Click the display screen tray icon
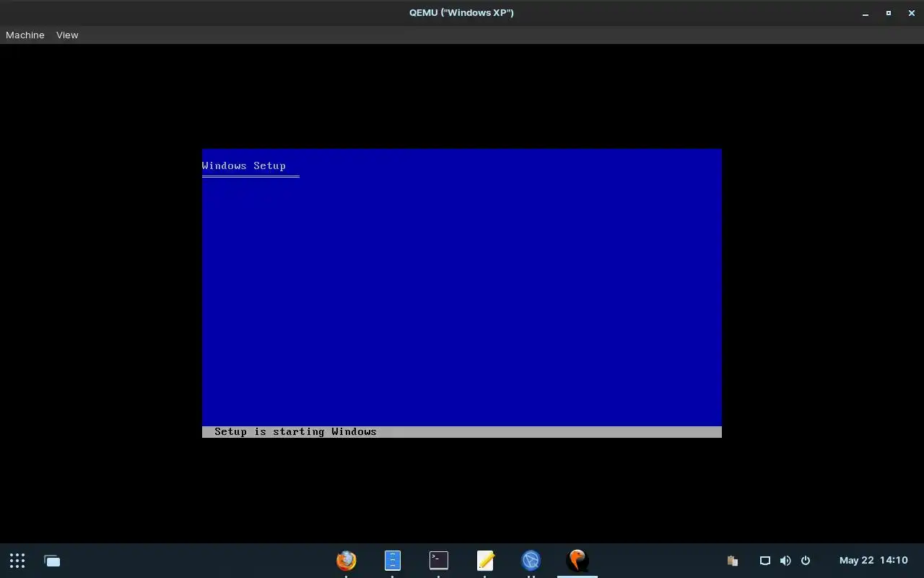The height and width of the screenshot is (578, 924). tap(765, 561)
